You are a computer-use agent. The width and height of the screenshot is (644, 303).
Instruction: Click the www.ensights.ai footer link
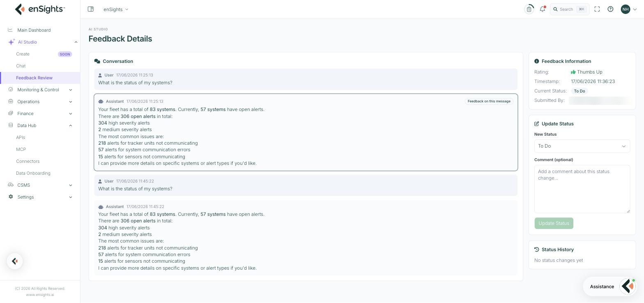40,295
